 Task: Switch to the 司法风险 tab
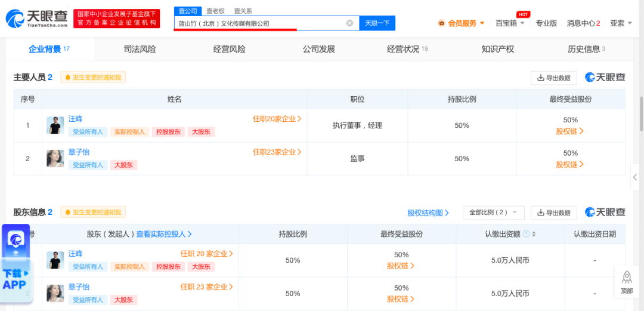coord(140,49)
